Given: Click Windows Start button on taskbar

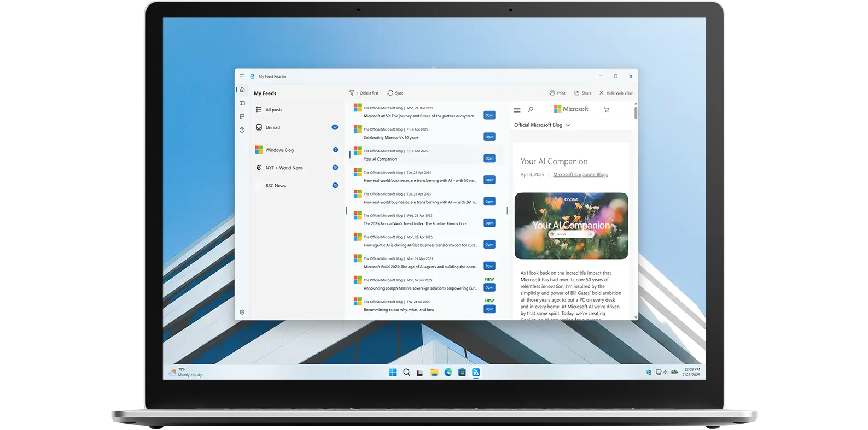Looking at the screenshot, I should [x=392, y=373].
